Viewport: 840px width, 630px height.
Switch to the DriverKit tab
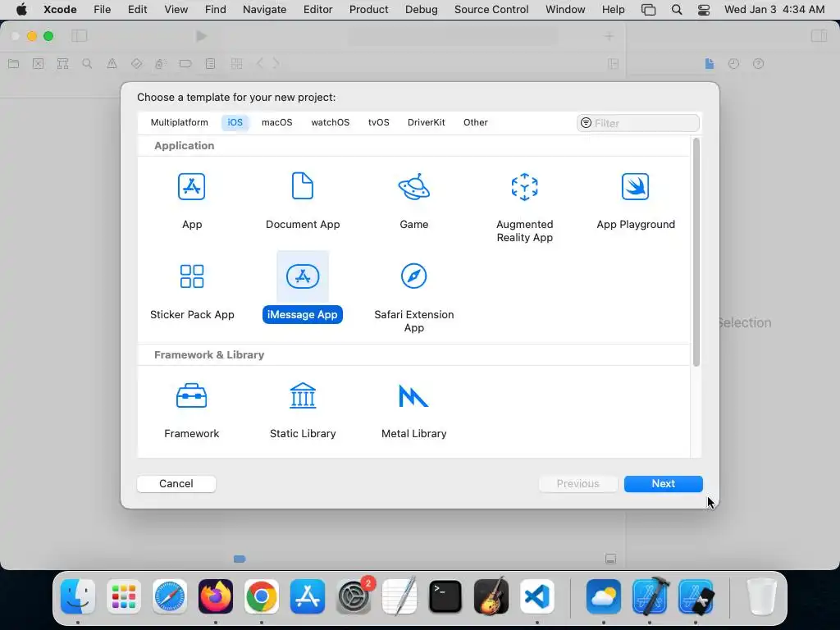click(x=427, y=122)
